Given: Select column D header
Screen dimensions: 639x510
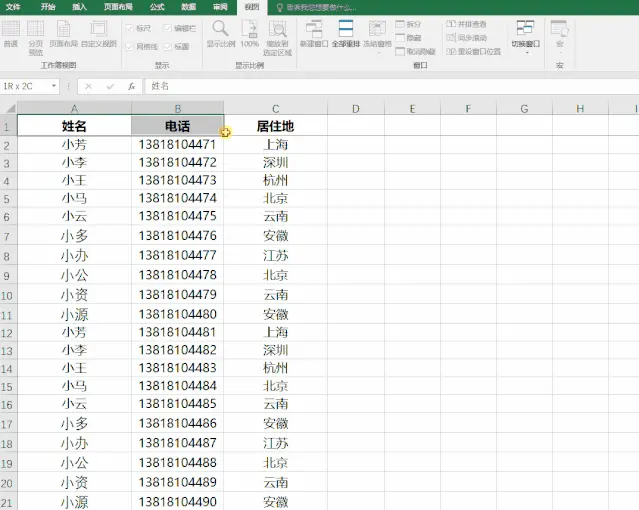Looking at the screenshot, I should coord(356,108).
